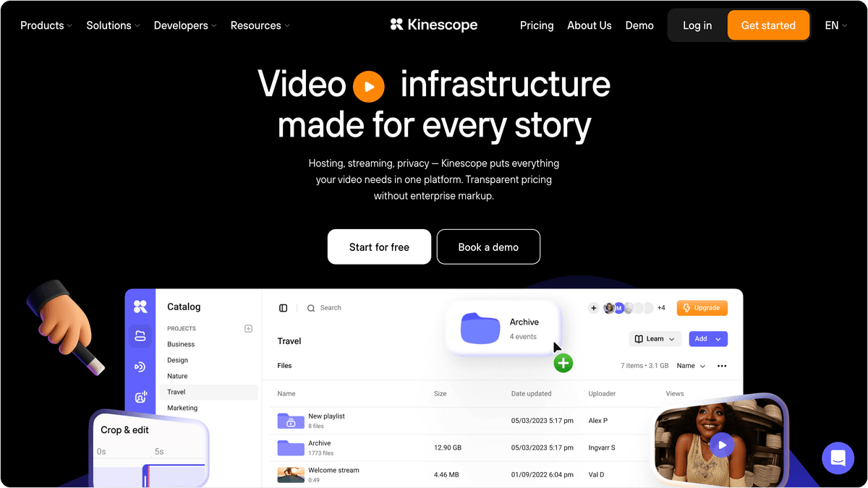The height and width of the screenshot is (488, 868).
Task: Click the '7 items • 3.1 GB' summary text
Action: (644, 366)
